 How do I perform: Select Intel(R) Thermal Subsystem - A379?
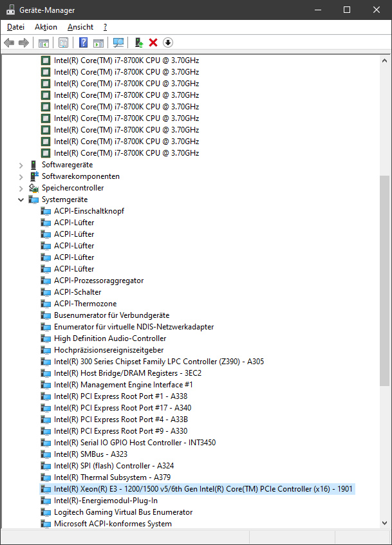click(113, 477)
